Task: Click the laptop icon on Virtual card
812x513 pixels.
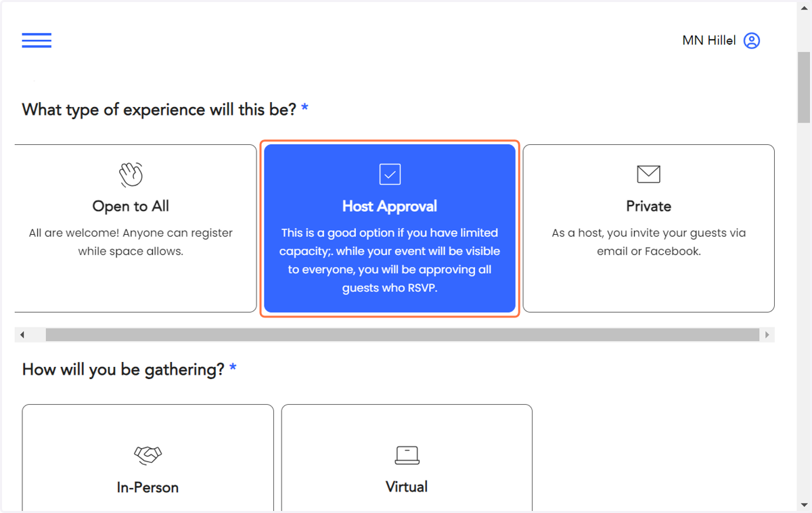Action: 407,455
